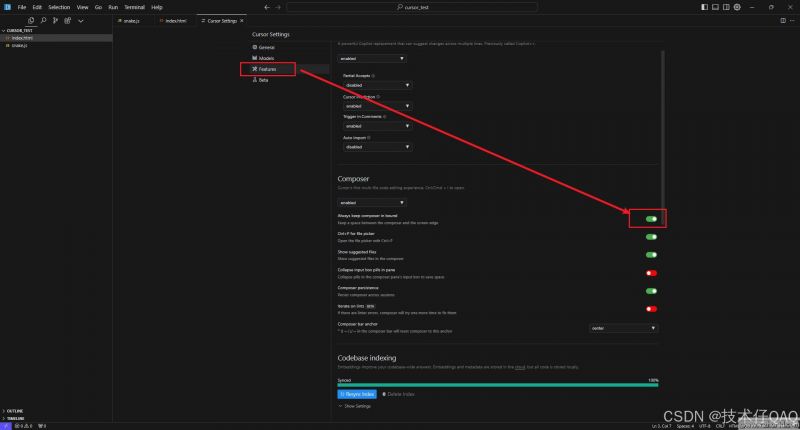Go forward with the right arrow
Image resolution: width=800 pixels, height=430 pixels.
(278, 7)
